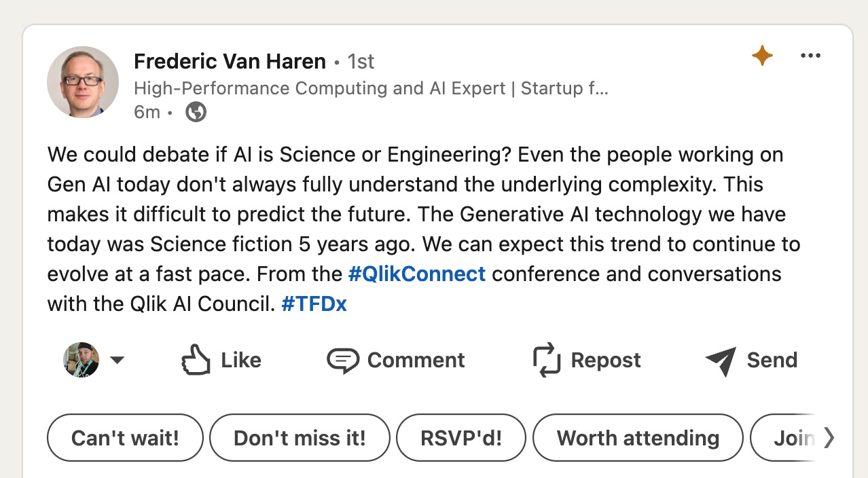Image resolution: width=868 pixels, height=478 pixels.
Task: Click the Comment speech bubble icon
Action: click(x=342, y=360)
